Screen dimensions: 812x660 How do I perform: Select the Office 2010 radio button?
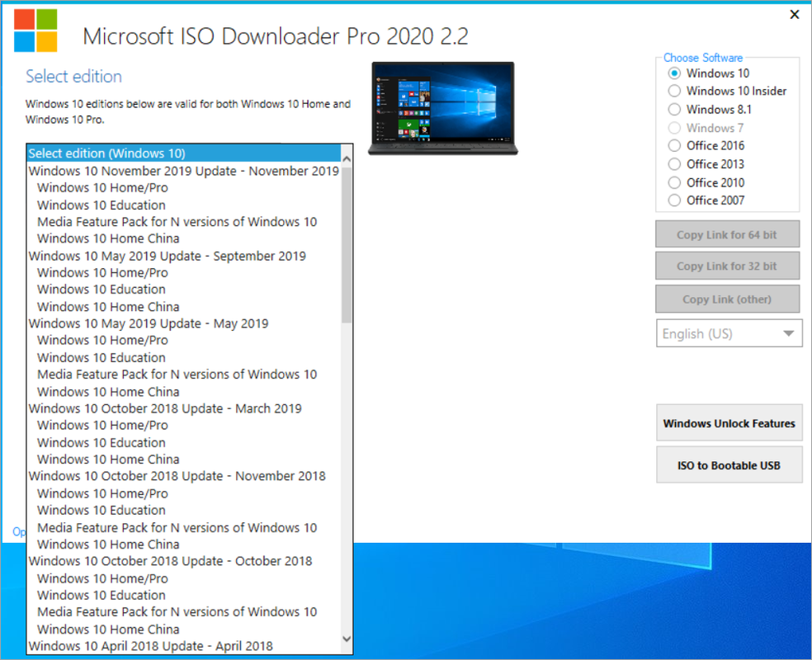[x=673, y=182]
